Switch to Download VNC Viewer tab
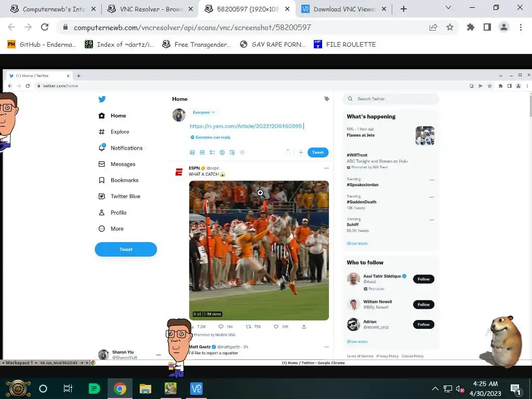This screenshot has height=399, width=532. tap(343, 9)
